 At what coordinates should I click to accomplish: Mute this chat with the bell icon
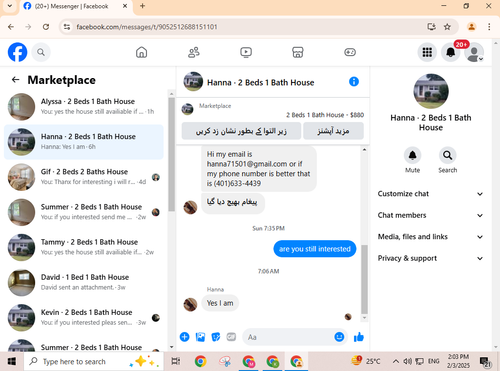[x=412, y=155]
